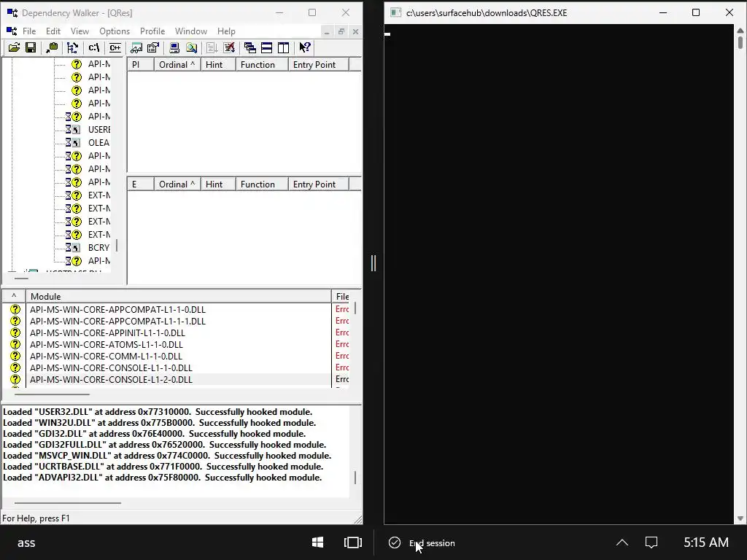Select API-MS-WIN-CORE-CONSOLE-L1-1-0.DLL row
This screenshot has width=747, height=560.
(x=175, y=367)
